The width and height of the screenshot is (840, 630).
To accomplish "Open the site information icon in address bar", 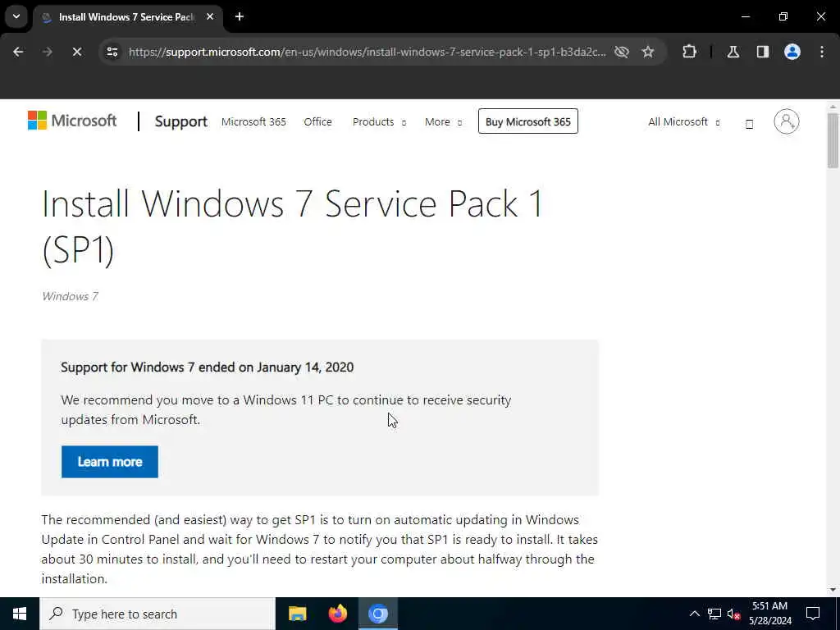I will tap(112, 52).
